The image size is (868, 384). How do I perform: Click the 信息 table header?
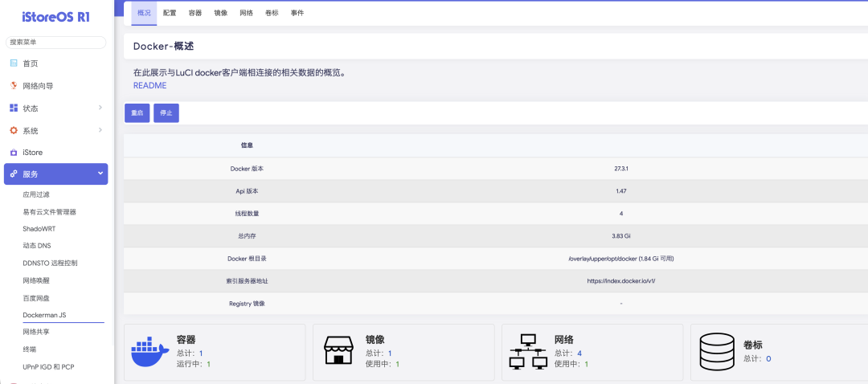click(x=247, y=145)
